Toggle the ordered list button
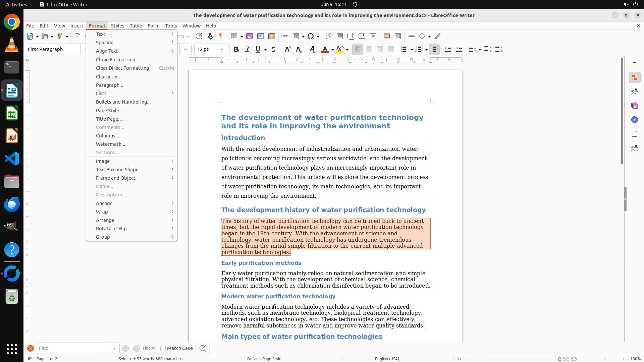 (418, 49)
